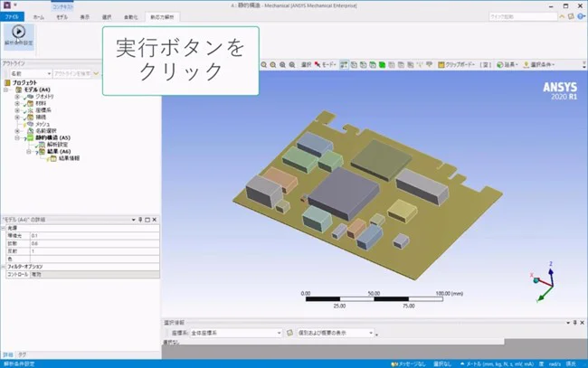This screenshot has height=368, width=588.
Task: Click the icon beside the coordinate system dropdown
Action: coord(289,333)
